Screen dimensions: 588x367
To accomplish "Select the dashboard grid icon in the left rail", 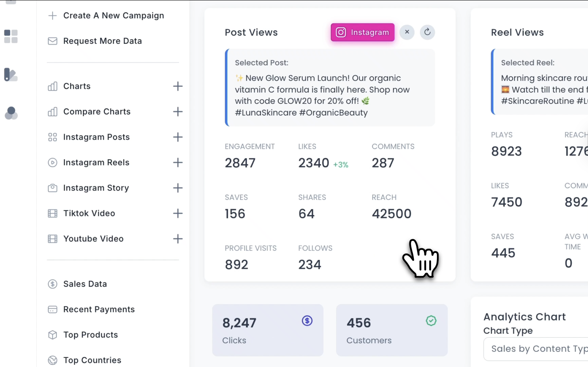I will click(x=11, y=36).
